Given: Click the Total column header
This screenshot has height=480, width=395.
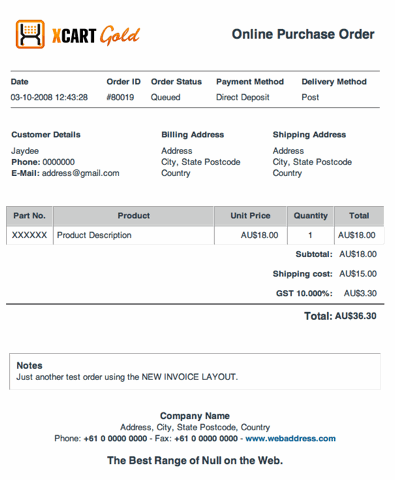Looking at the screenshot, I should 359,216.
